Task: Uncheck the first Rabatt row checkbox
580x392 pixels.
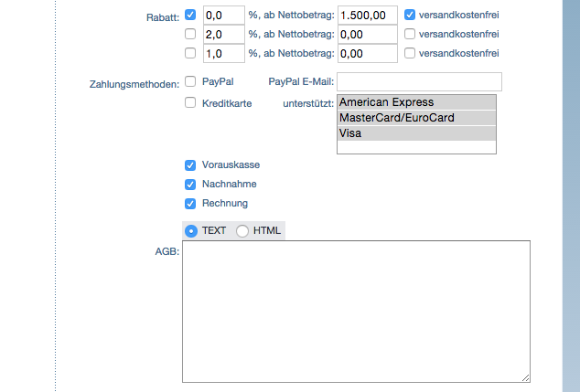Action: tap(190, 15)
